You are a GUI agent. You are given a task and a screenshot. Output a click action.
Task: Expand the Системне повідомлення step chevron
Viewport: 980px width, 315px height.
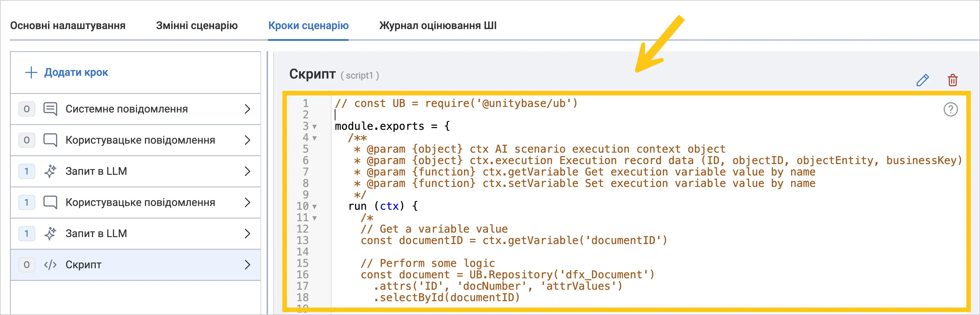click(x=247, y=109)
